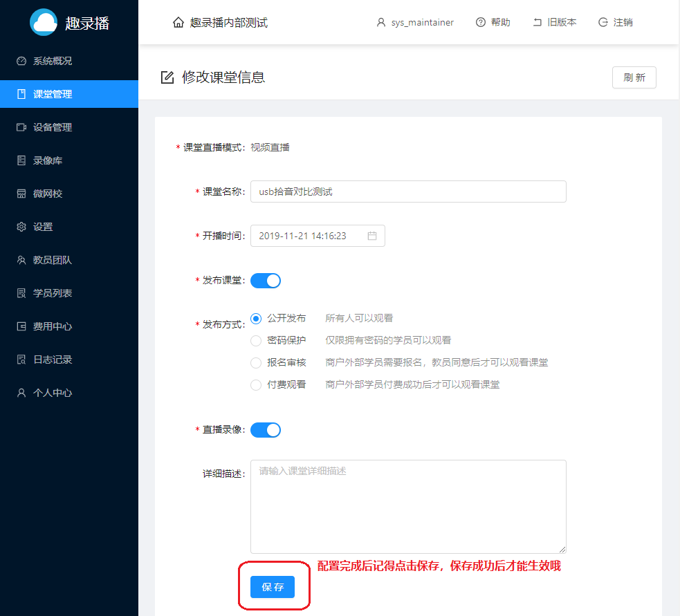Click the user icon beside sys_maintainer
The width and height of the screenshot is (680, 616).
(x=380, y=22)
